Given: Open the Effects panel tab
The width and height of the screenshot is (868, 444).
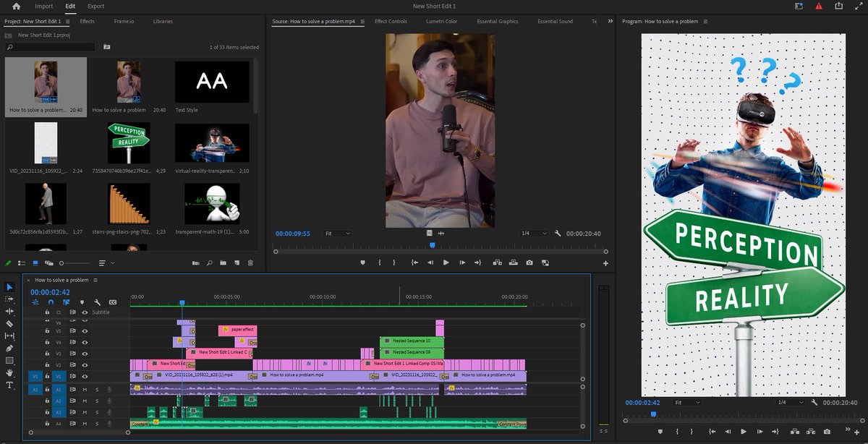Looking at the screenshot, I should (87, 22).
